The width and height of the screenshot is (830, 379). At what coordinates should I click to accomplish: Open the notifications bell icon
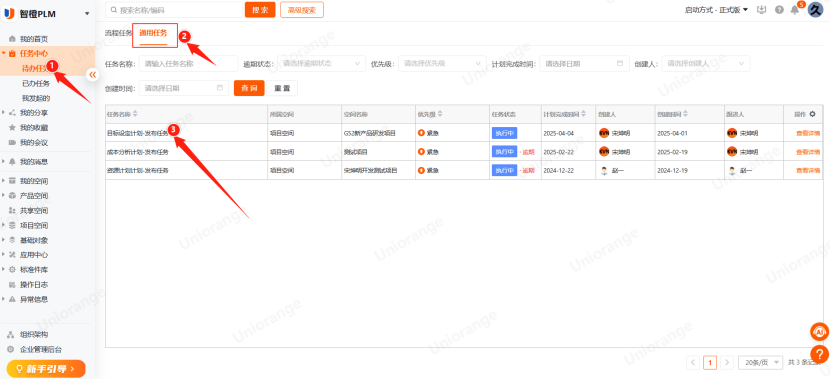795,10
